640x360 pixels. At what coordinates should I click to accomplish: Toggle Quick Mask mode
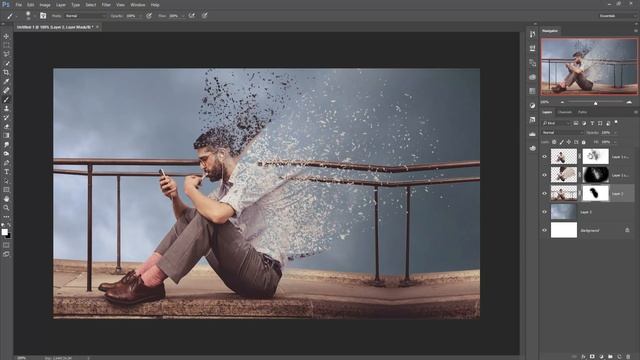click(x=6, y=245)
